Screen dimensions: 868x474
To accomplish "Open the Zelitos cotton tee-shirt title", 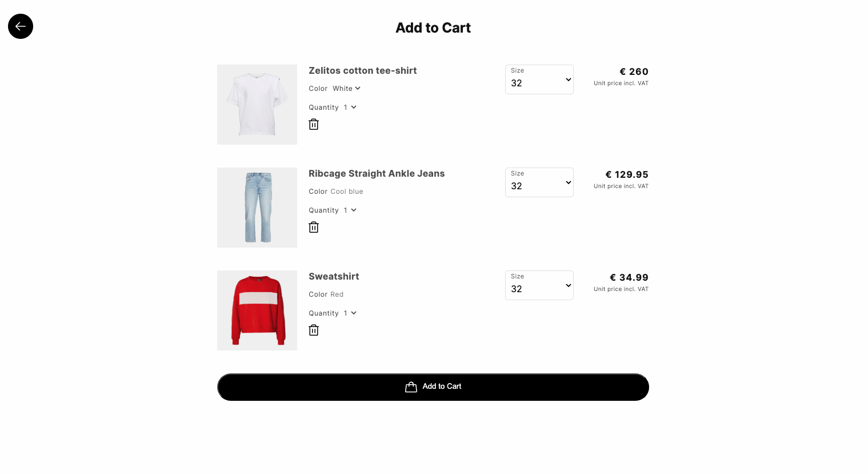I will coord(362,70).
